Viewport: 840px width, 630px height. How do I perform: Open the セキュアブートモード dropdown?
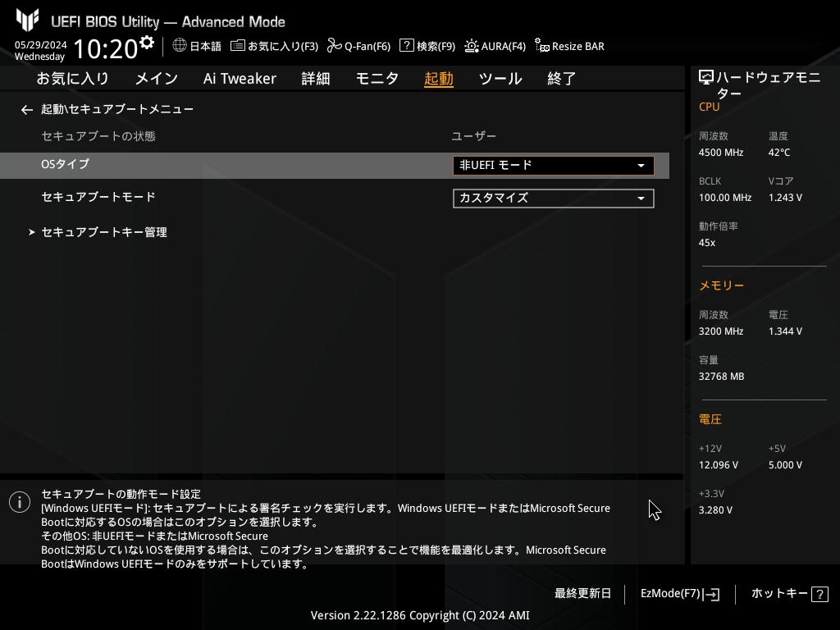tap(554, 199)
